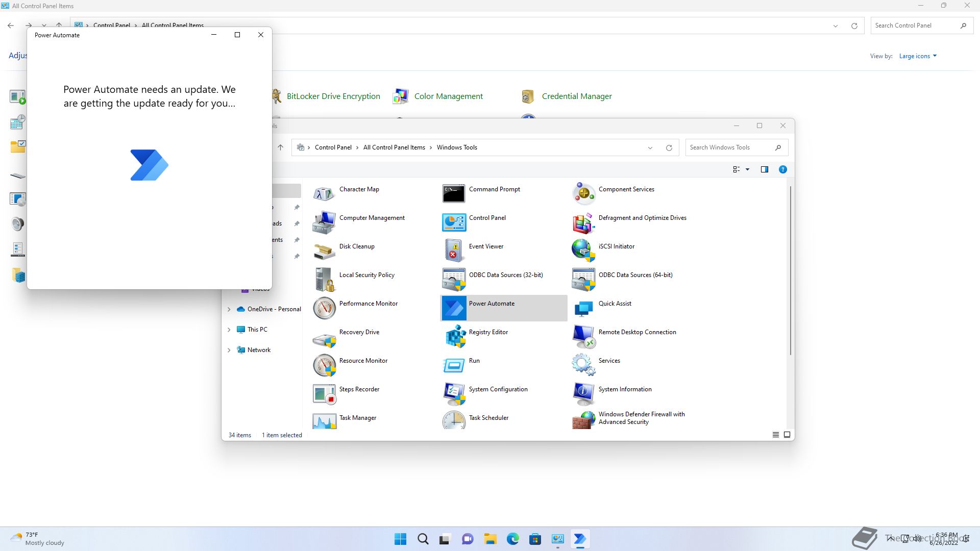
Task: Launch Command Prompt icon
Action: [x=454, y=194]
